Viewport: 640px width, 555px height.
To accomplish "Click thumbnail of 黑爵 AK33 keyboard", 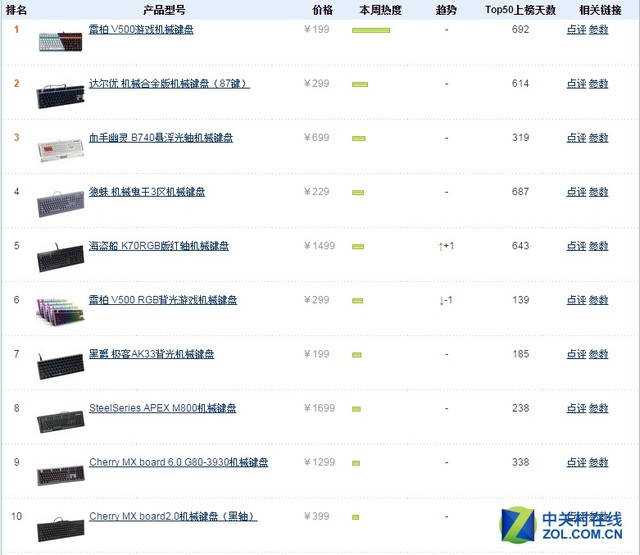I will click(60, 366).
